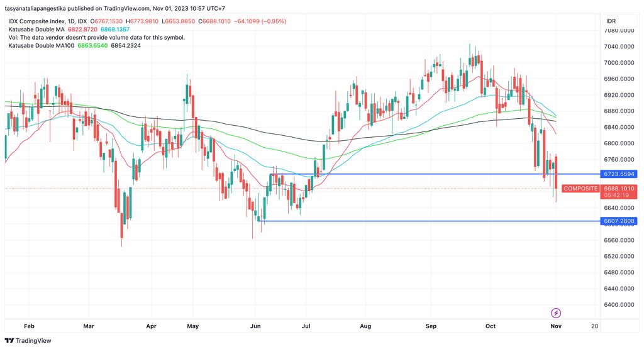Click the red COMPOSITE last price label
The height and width of the screenshot is (349, 644).
(580, 189)
